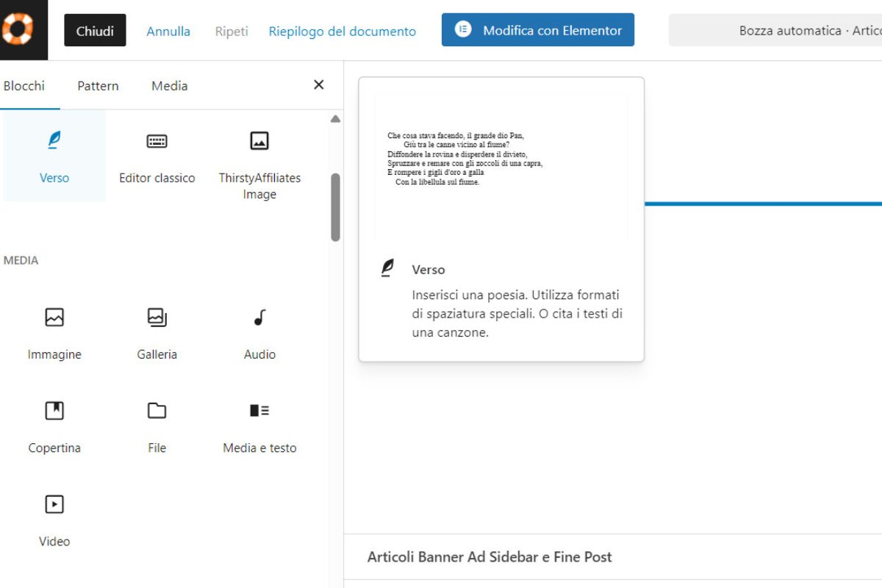Toggle the Riepilogo del documento panel
The width and height of the screenshot is (882, 588).
click(x=342, y=31)
